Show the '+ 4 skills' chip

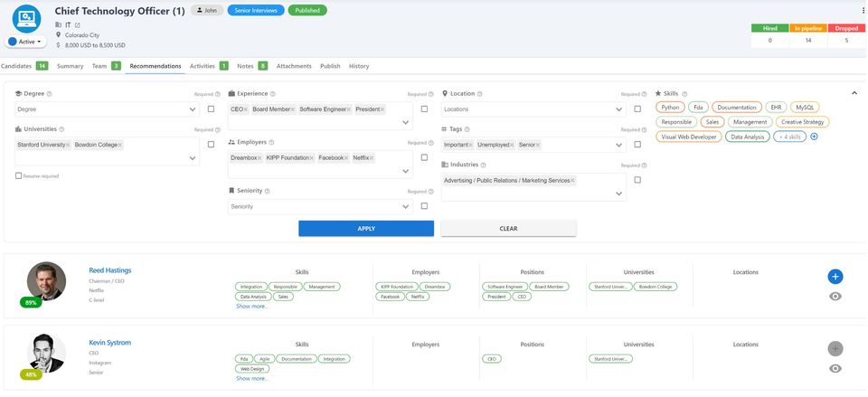(789, 137)
